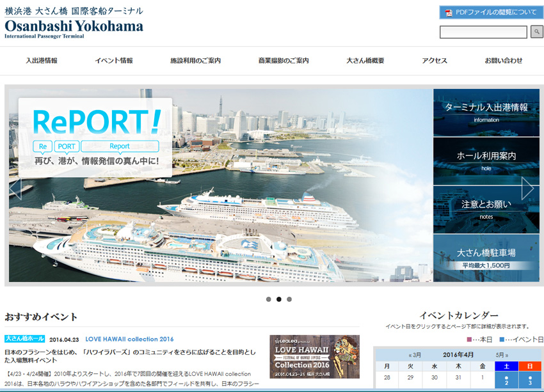
Task: Click the PDF file viewing info button
Action: 491,12
